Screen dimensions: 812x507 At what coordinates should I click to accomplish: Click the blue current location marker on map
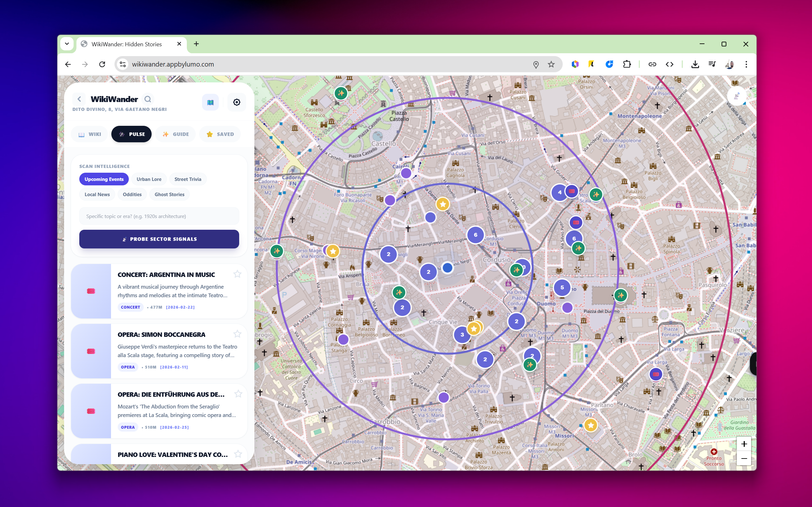(x=447, y=267)
